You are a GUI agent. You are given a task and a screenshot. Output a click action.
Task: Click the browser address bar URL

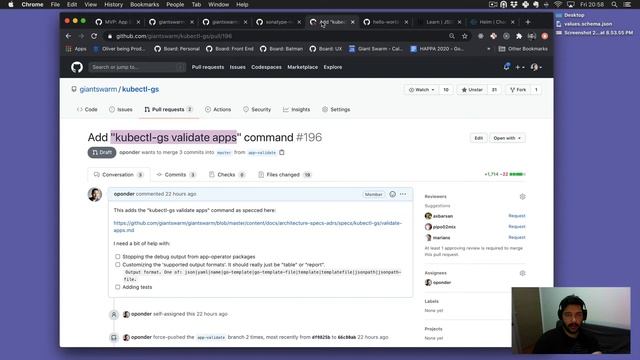tap(174, 36)
